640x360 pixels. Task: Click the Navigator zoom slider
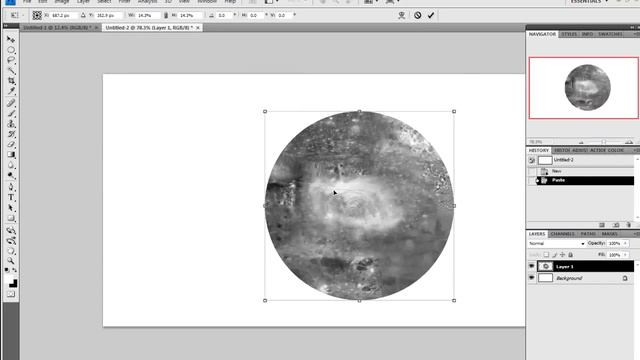click(604, 142)
